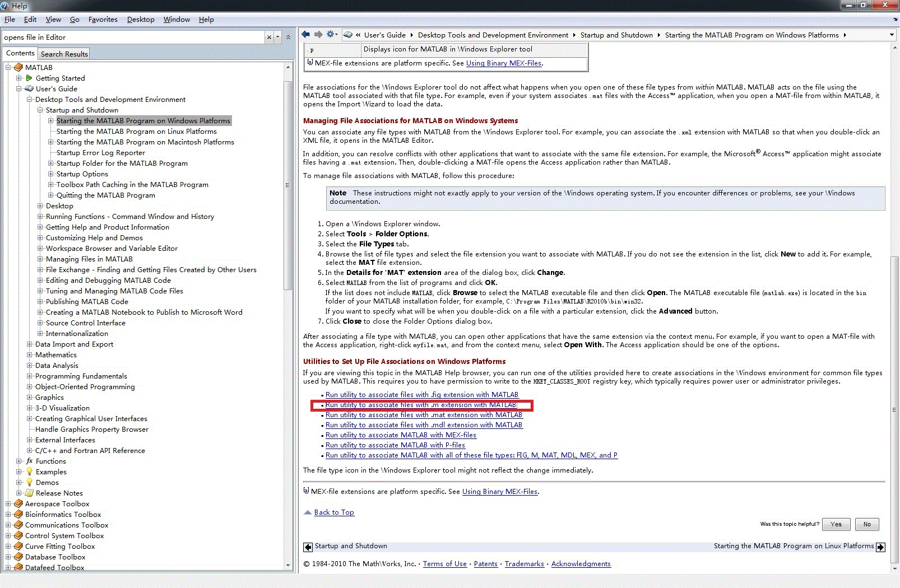The width and height of the screenshot is (900, 588).
Task: Go back using the blue back arrow
Action: pyautogui.click(x=305, y=35)
